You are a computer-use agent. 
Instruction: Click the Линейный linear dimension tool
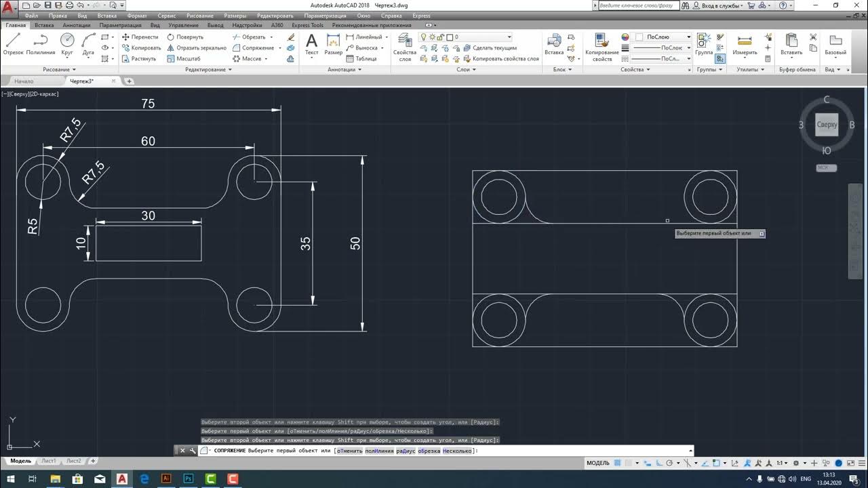point(364,37)
